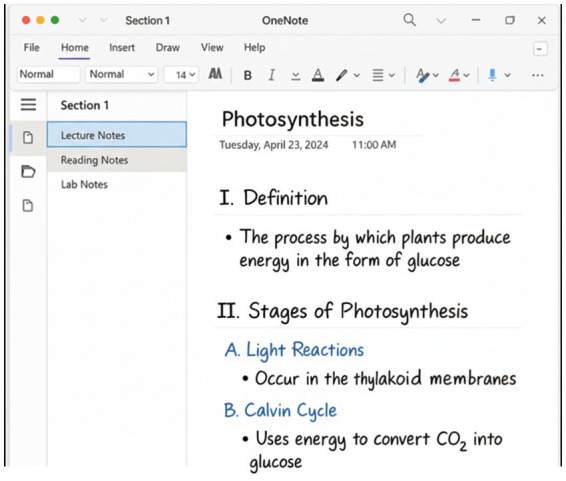Switch to the View tab
This screenshot has width=566, height=481.
click(212, 48)
